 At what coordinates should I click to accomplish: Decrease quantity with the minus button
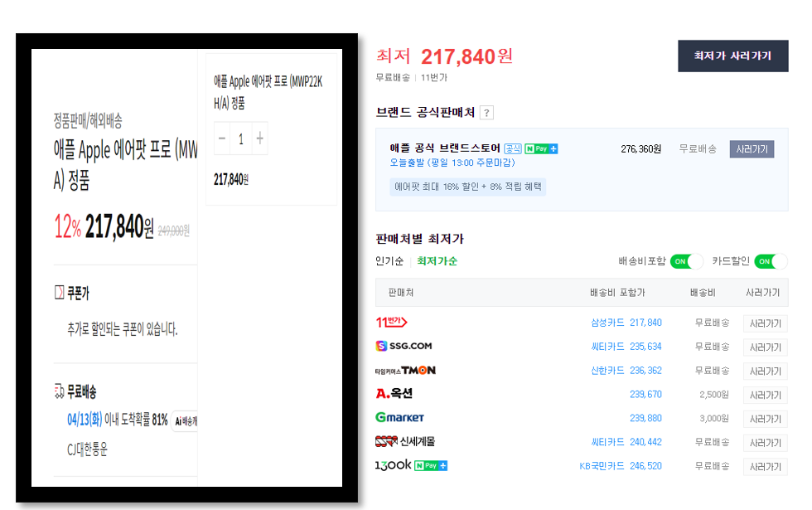tap(222, 138)
